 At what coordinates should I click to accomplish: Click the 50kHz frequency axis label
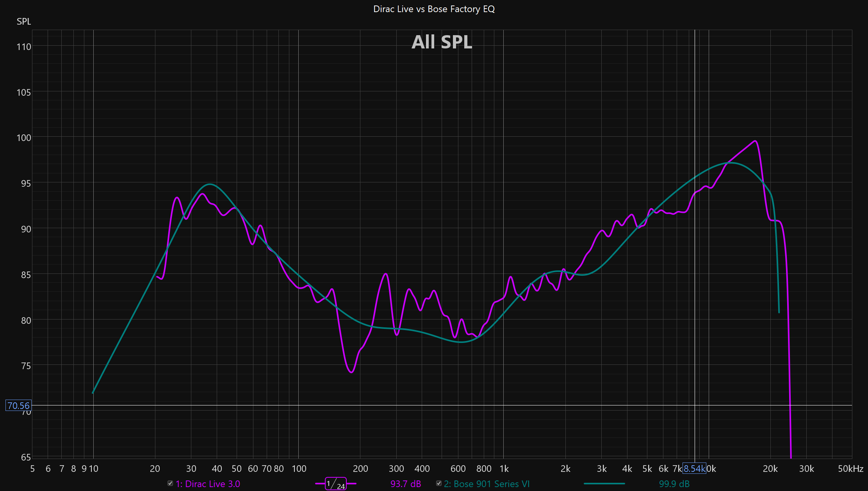pyautogui.click(x=850, y=469)
